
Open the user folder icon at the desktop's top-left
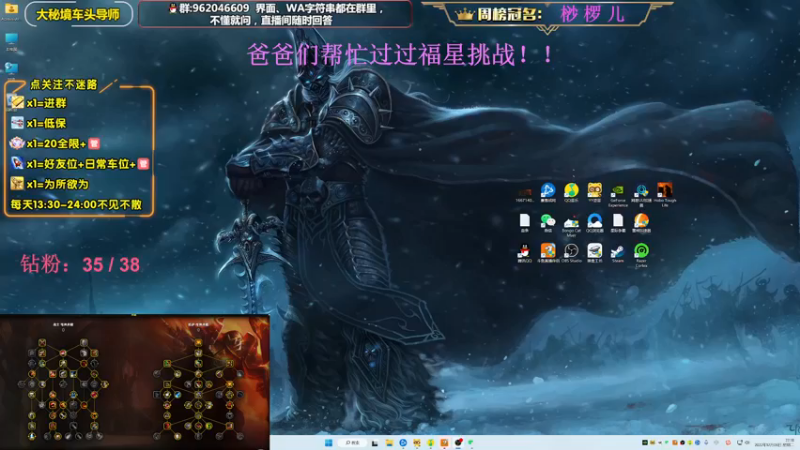pos(11,11)
